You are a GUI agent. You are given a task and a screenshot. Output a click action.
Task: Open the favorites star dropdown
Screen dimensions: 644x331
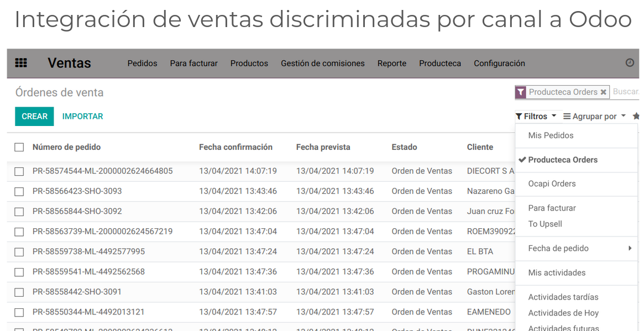(636, 116)
